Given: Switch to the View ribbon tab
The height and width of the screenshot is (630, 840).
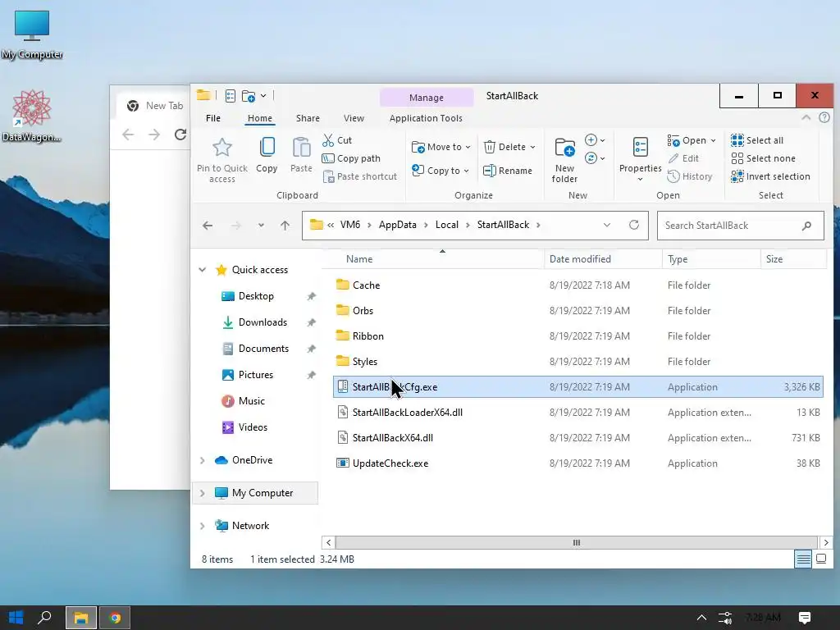Looking at the screenshot, I should (354, 118).
